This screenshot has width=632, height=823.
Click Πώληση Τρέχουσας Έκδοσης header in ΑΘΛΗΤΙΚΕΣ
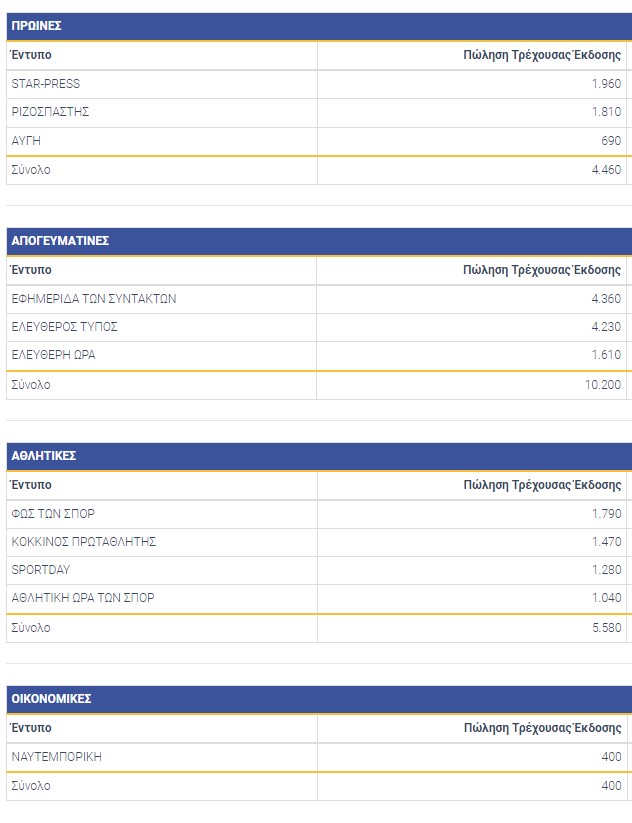pos(542,486)
